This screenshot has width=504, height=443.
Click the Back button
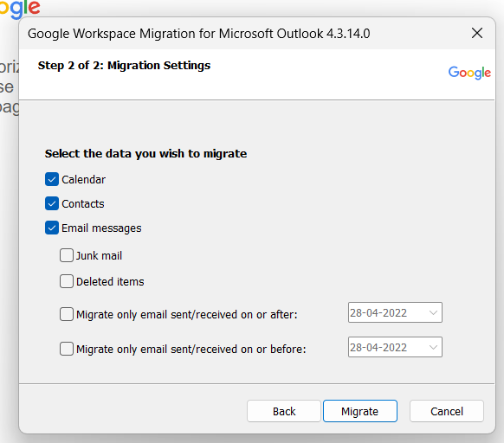coord(284,411)
